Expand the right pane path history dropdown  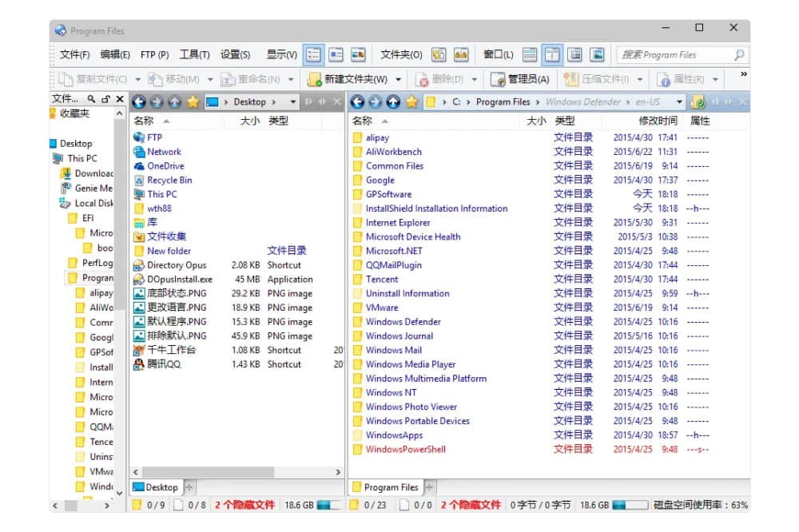click(679, 102)
